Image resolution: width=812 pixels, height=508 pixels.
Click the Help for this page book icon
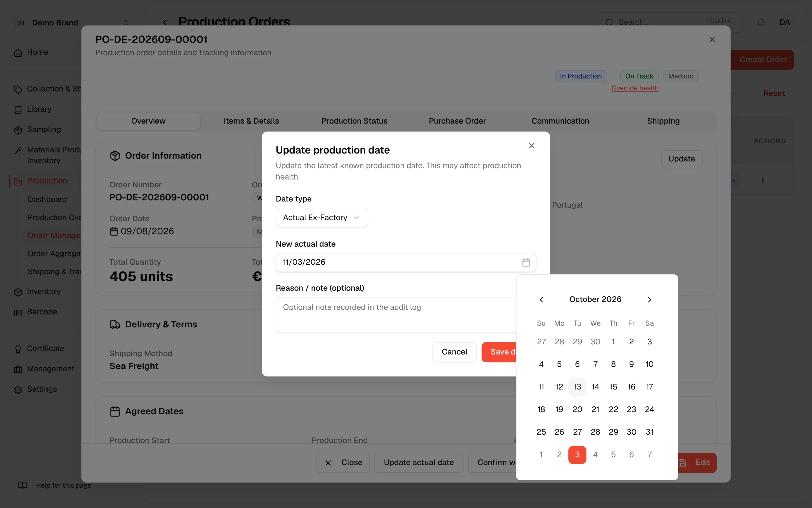click(x=23, y=485)
